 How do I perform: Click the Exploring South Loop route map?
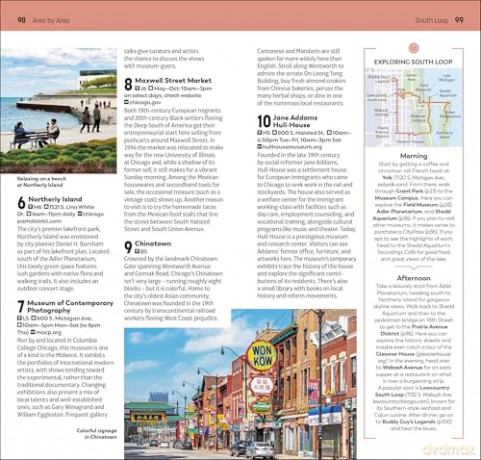pyautogui.click(x=413, y=107)
